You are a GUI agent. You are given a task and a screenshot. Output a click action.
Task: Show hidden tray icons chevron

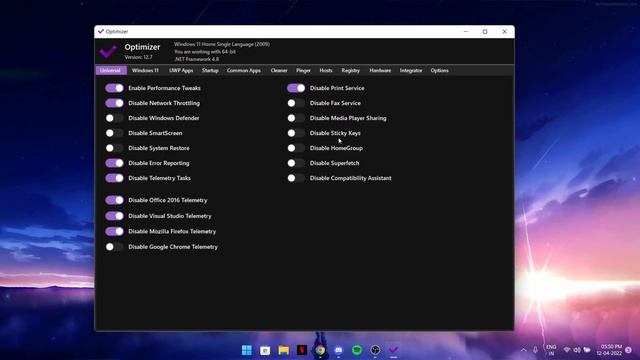point(524,350)
